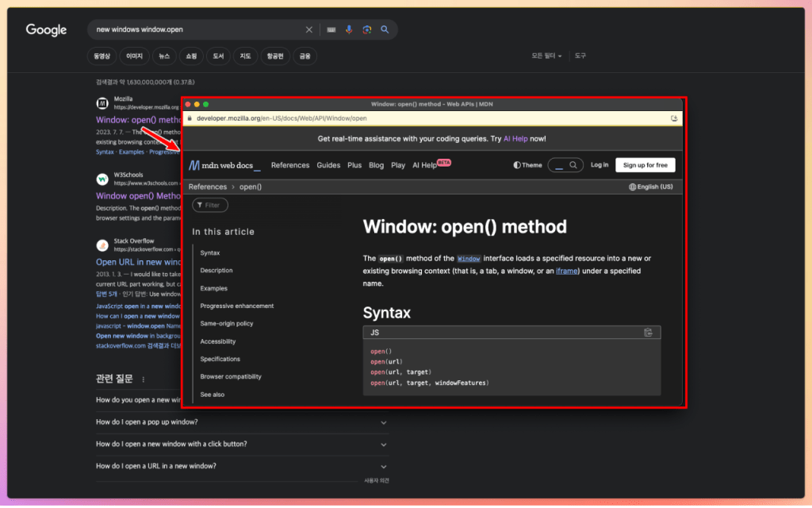This screenshot has width=812, height=508.
Task: Click the mdn web docs logo
Action: 224,165
